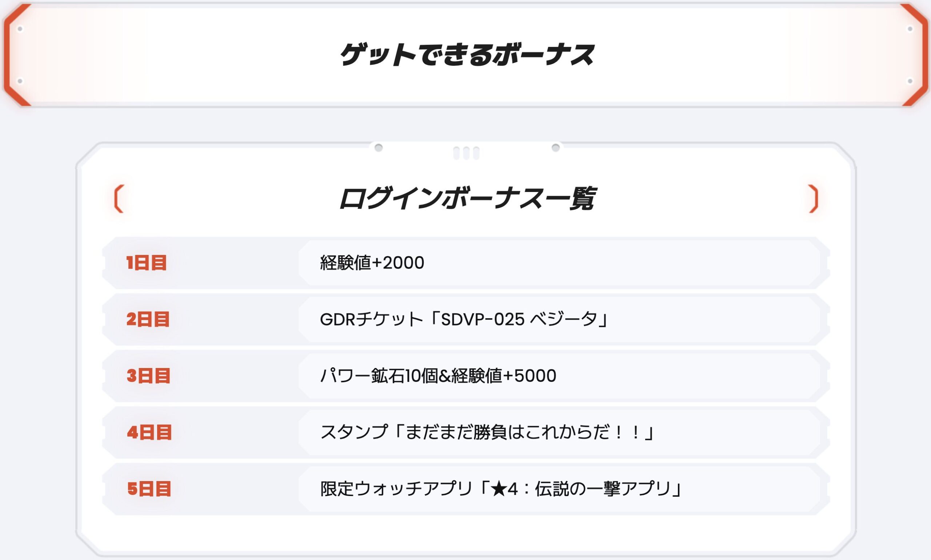Viewport: 931px width, 560px height.
Task: Click the パワー鉱石10個&経験値+5000 reward
Action: (x=438, y=376)
